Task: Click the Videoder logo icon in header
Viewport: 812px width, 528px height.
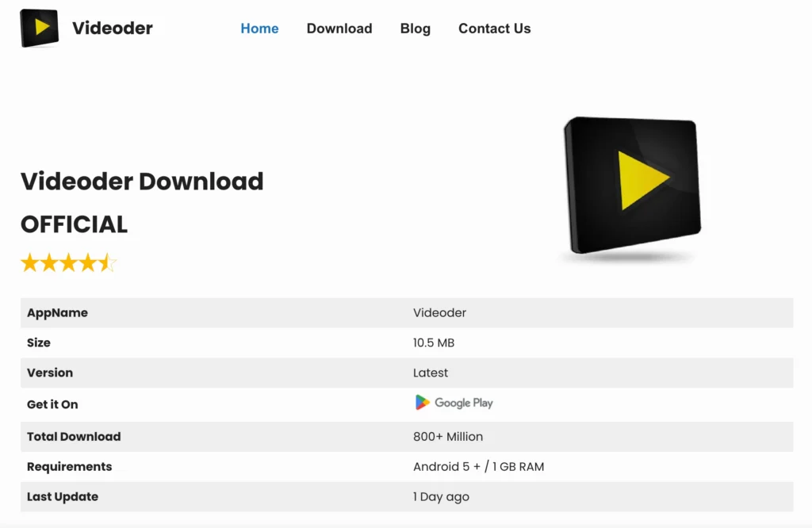Action: click(x=40, y=29)
